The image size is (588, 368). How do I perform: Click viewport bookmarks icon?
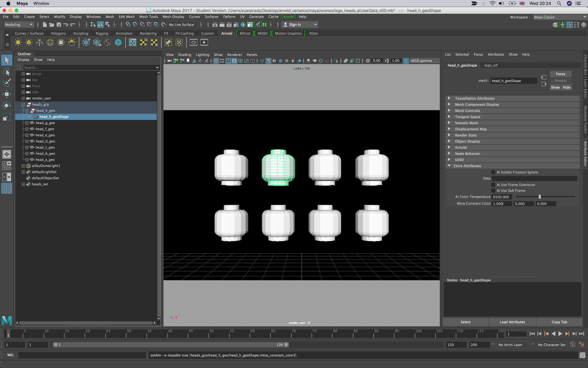188,61
